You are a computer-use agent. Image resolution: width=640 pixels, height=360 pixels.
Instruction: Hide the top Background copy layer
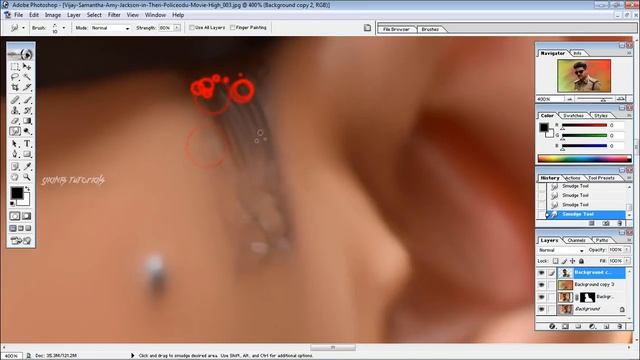point(542,273)
